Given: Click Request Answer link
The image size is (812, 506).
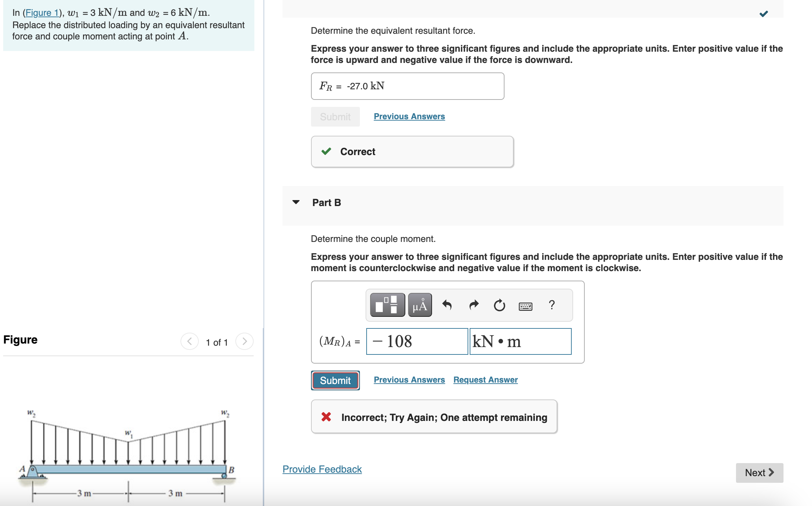Looking at the screenshot, I should pyautogui.click(x=485, y=380).
